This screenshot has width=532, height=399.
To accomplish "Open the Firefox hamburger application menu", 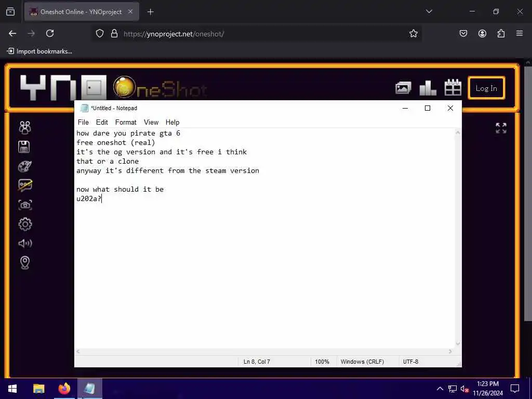I will click(x=520, y=33).
